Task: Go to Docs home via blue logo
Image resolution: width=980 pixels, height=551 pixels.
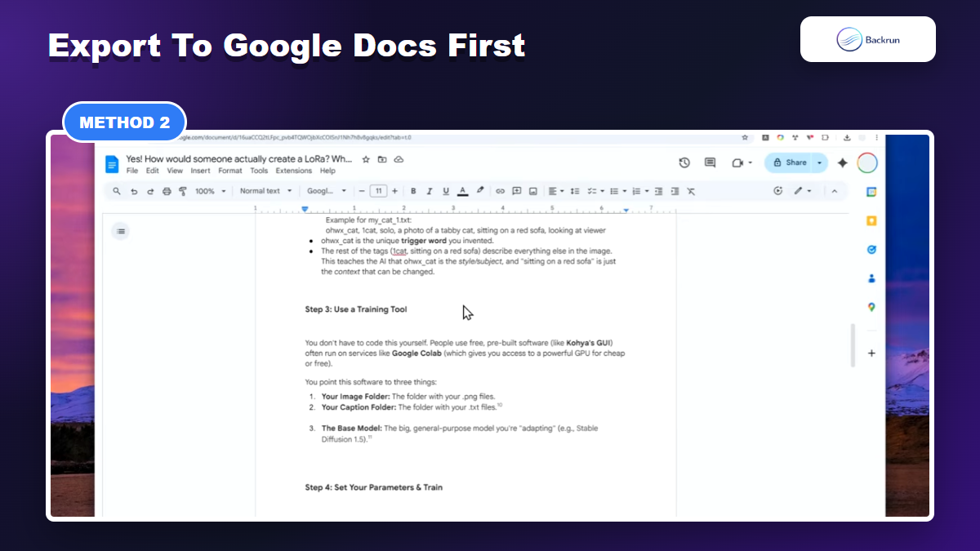Action: pyautogui.click(x=112, y=164)
